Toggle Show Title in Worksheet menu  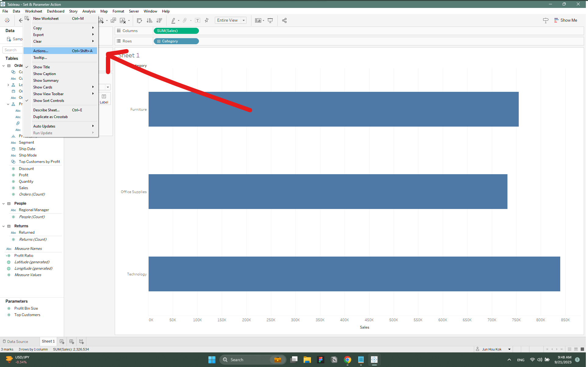(x=60, y=67)
